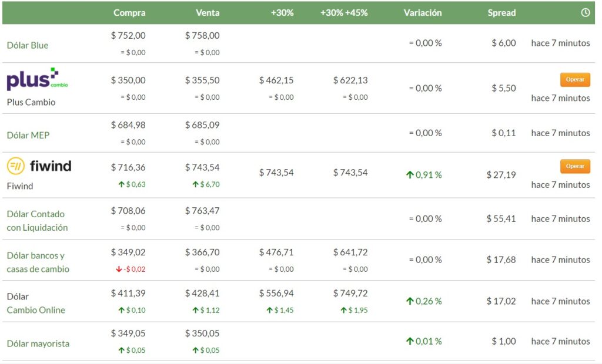
Task: Click green up arrow beside 0,91 % variation
Action: [410, 175]
